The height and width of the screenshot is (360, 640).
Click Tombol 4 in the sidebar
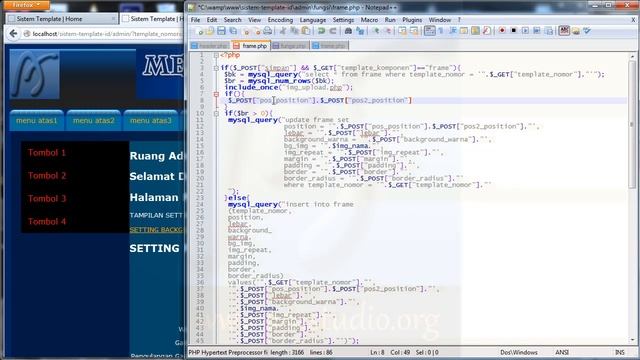(x=47, y=221)
